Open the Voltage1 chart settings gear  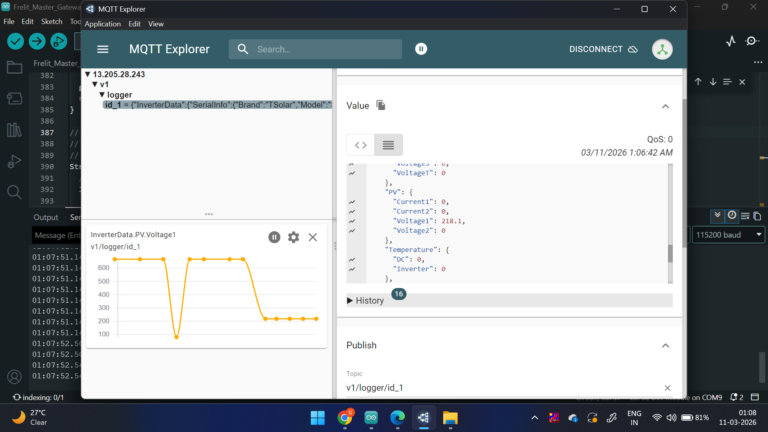click(x=293, y=237)
